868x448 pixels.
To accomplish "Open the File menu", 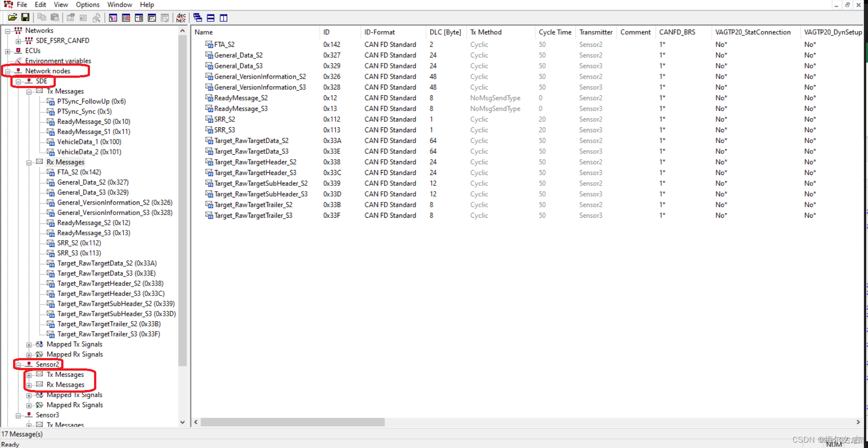I will point(22,4).
